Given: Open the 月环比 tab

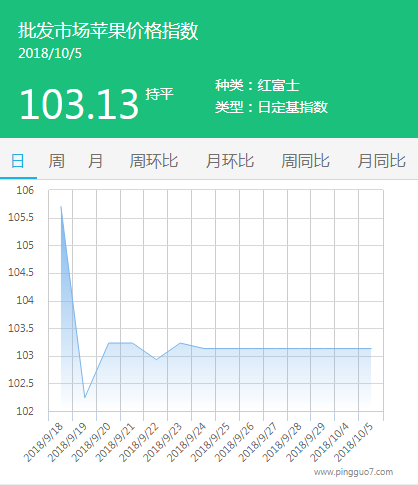Looking at the screenshot, I should 230,161.
